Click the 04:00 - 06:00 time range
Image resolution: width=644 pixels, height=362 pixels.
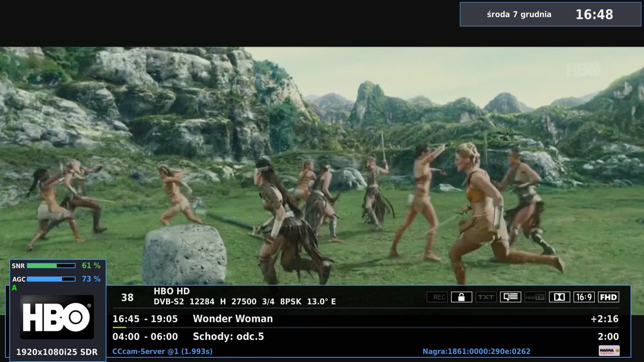click(145, 337)
